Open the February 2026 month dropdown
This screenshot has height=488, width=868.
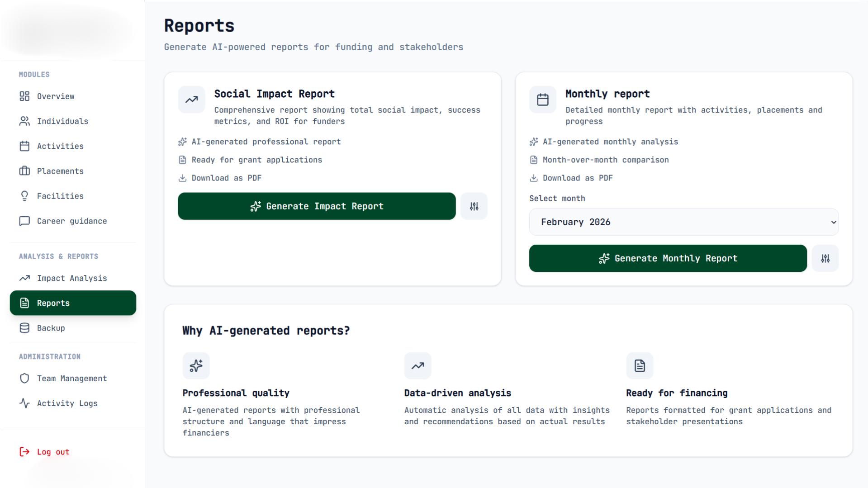point(683,222)
